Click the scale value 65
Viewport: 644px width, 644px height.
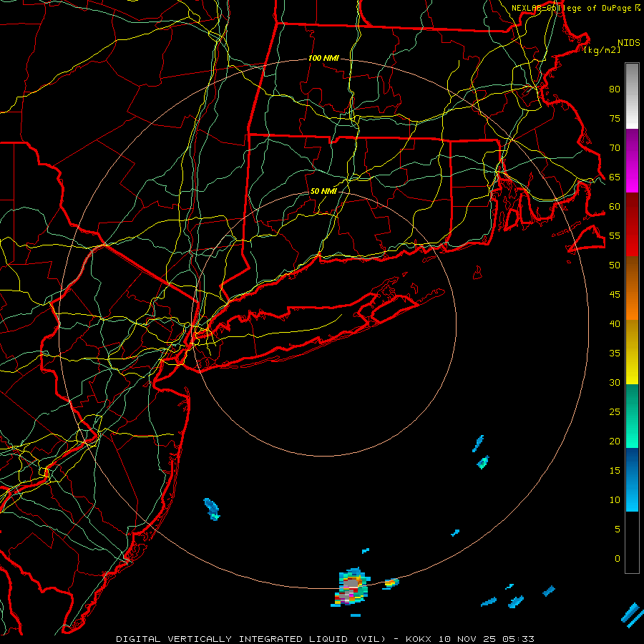point(615,177)
